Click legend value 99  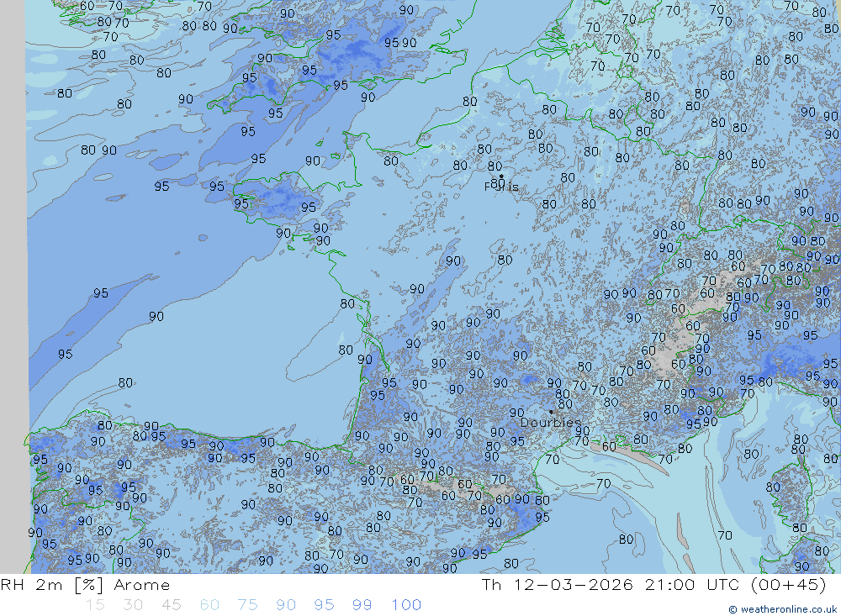coord(362,605)
